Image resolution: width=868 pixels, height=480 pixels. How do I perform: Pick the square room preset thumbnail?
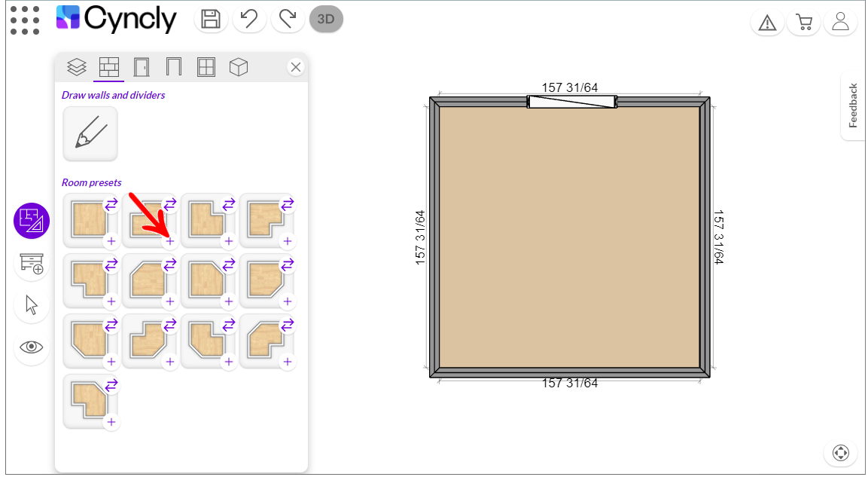[x=87, y=219]
